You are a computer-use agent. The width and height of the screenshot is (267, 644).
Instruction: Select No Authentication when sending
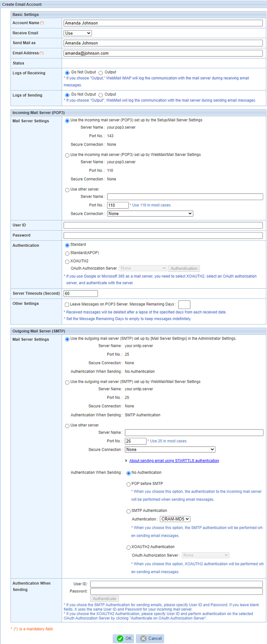[x=129, y=473]
